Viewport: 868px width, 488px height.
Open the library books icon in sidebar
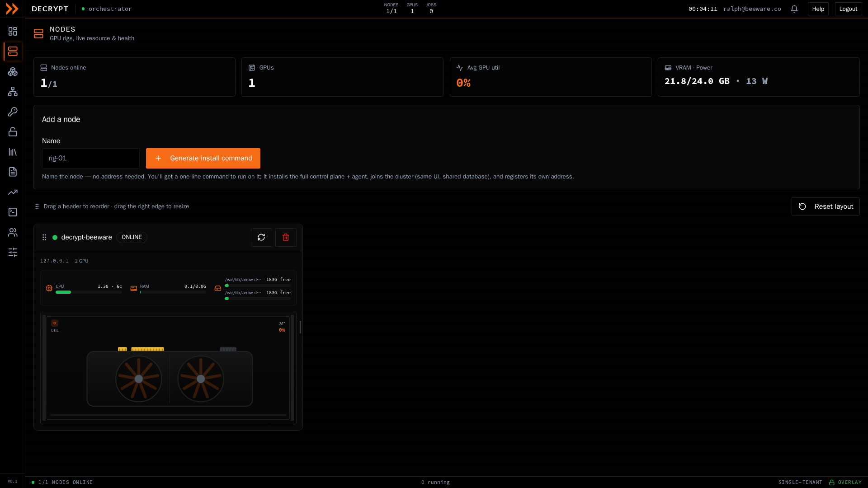pos(13,152)
